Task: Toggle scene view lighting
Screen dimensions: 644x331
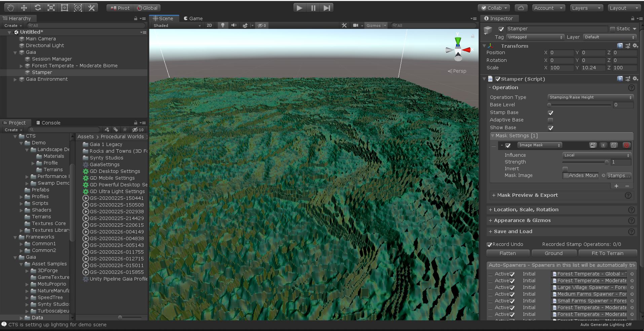Action: coord(222,25)
